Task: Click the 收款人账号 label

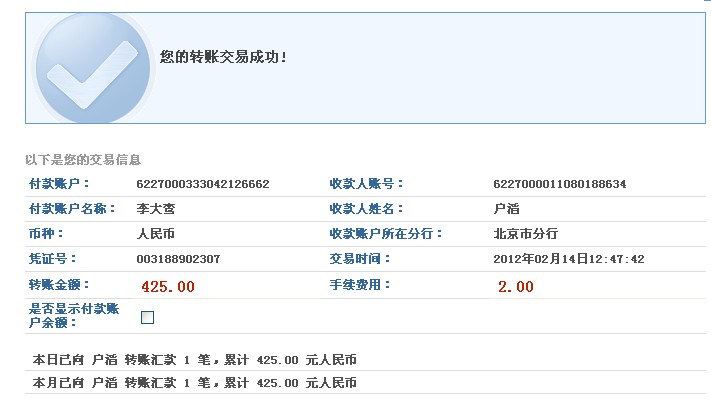Action: (x=366, y=184)
